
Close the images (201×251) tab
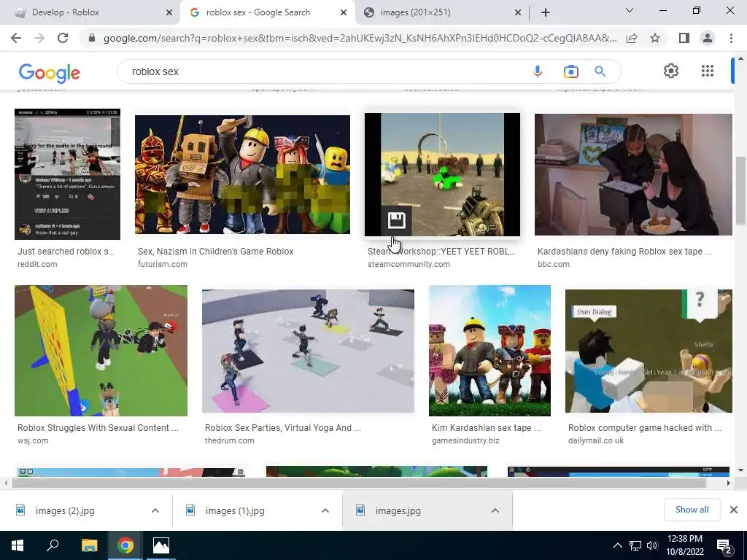[518, 12]
